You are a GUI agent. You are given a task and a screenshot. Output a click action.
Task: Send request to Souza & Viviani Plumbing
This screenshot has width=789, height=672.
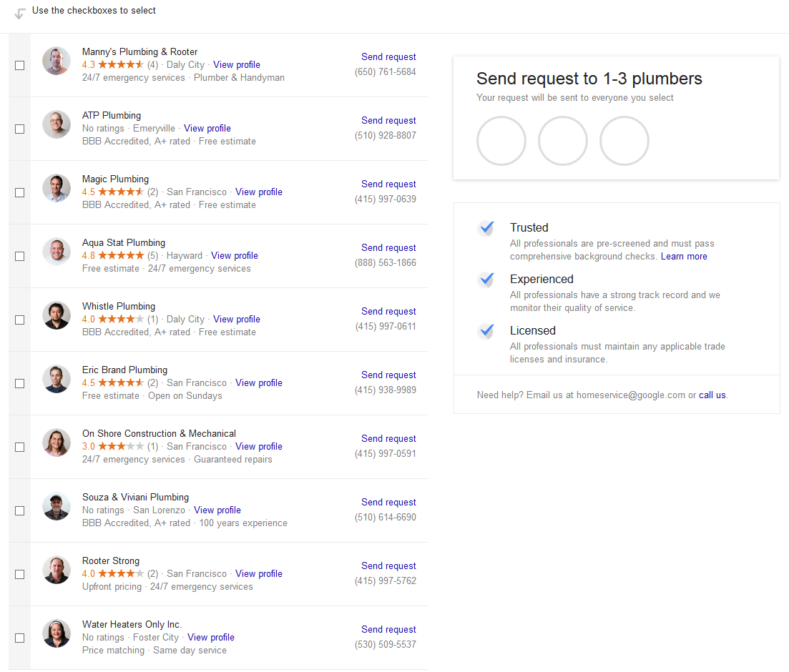coord(388,503)
